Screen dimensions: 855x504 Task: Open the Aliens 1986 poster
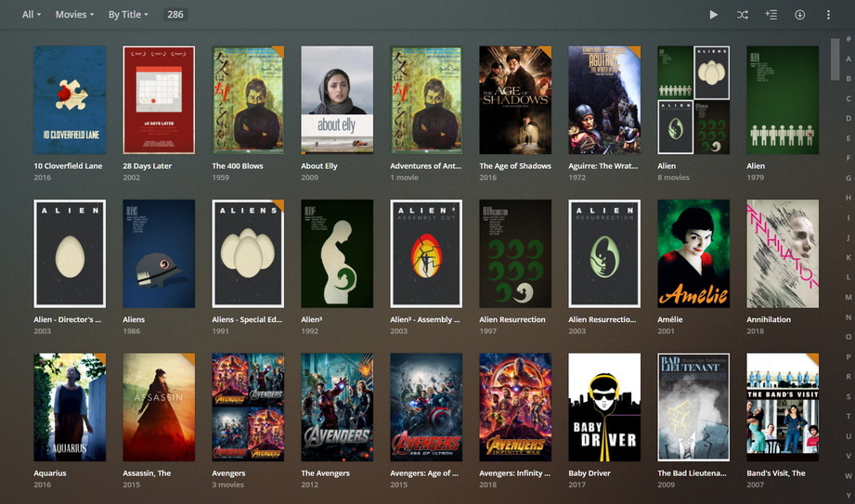[159, 253]
